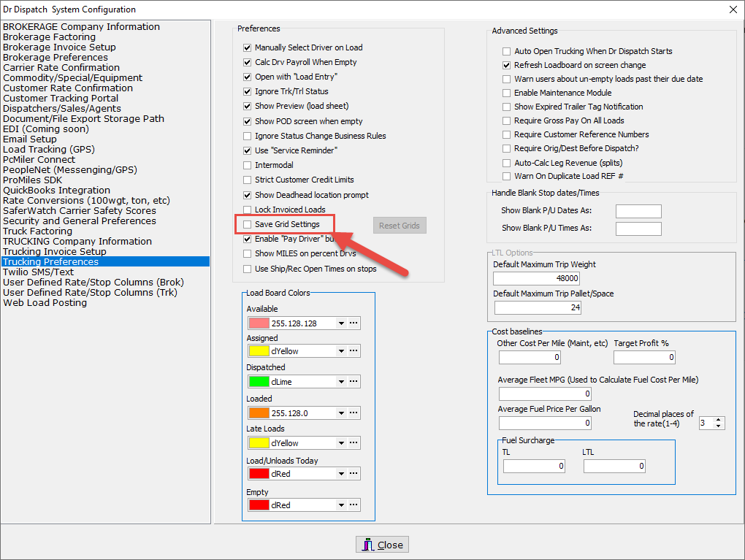Open ellipsis color picker for Assigned color
Image resolution: width=745 pixels, height=560 pixels.
point(354,351)
